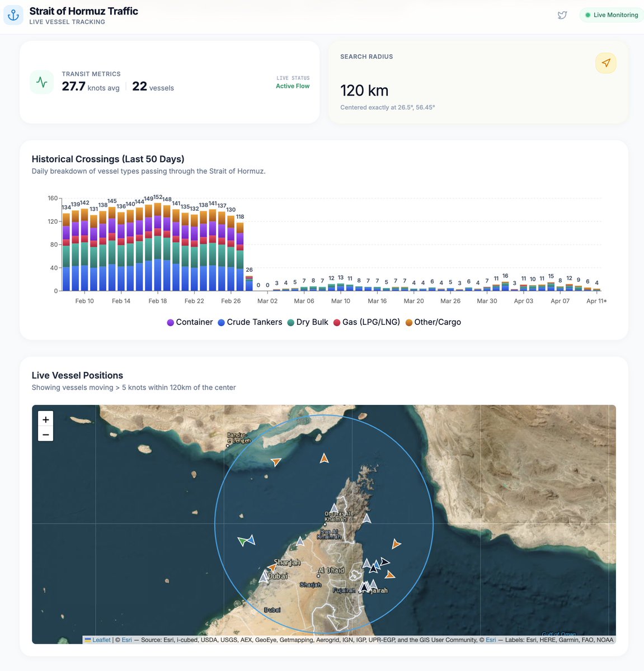The image size is (644, 671).
Task: Select the northernmost orange vessel marker pointing up
Action: tap(324, 459)
